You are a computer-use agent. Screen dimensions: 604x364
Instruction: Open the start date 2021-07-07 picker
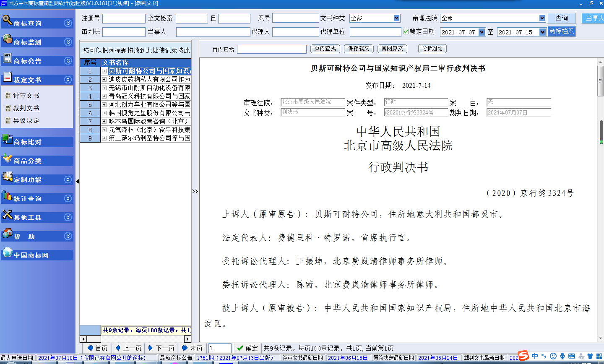click(x=482, y=32)
